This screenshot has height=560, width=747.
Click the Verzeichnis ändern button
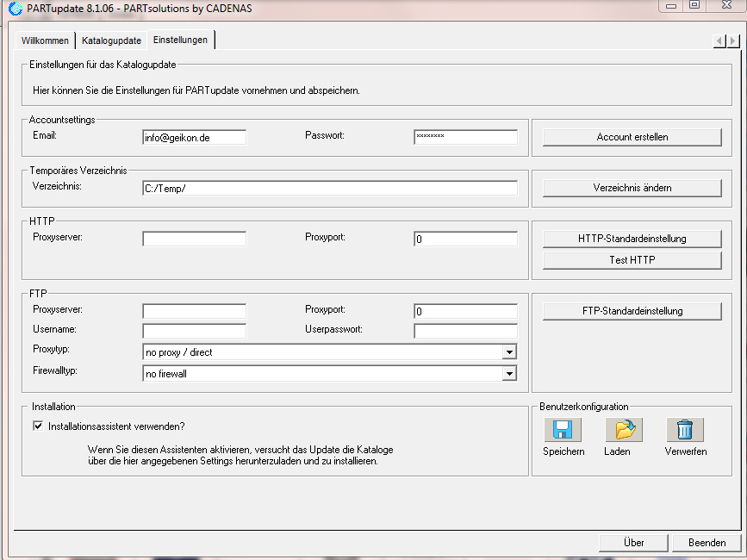click(x=632, y=188)
